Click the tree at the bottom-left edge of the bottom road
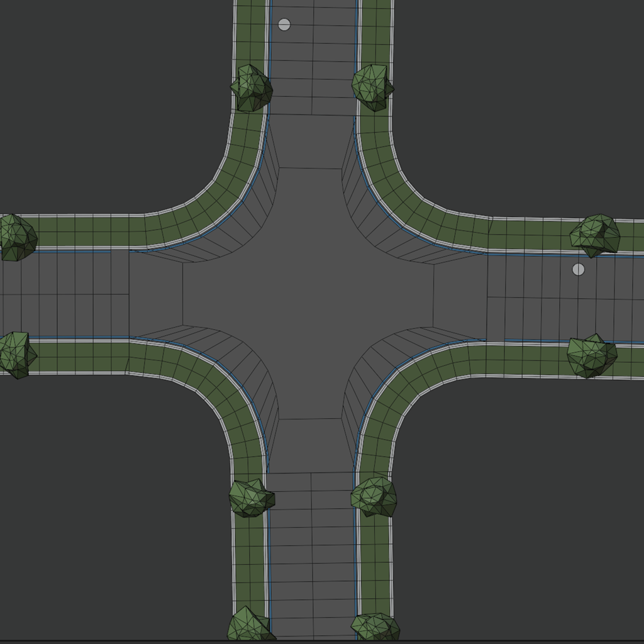The height and width of the screenshot is (644, 644). tap(249, 626)
